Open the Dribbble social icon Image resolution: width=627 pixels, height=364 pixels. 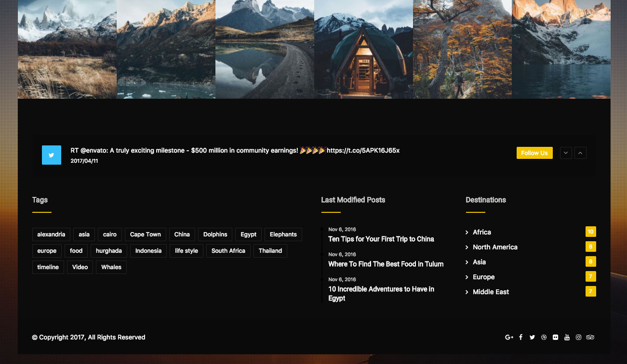[x=544, y=338]
